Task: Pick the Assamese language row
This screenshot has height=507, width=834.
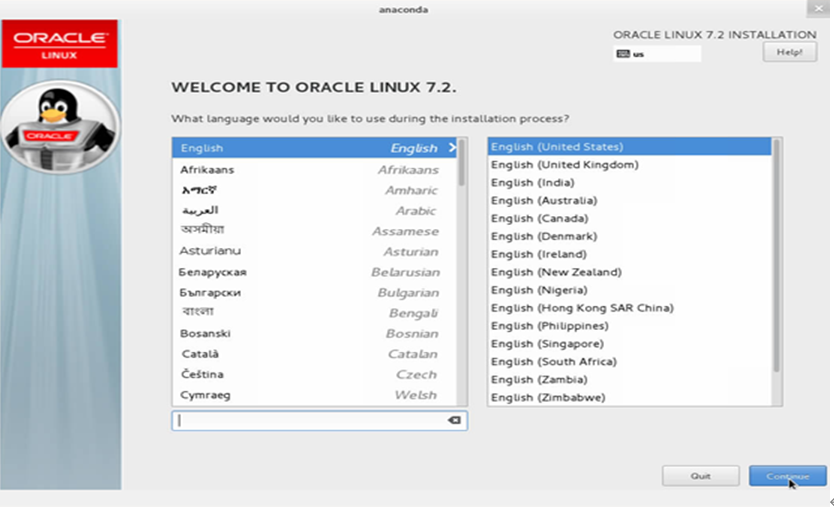Action: [x=314, y=231]
